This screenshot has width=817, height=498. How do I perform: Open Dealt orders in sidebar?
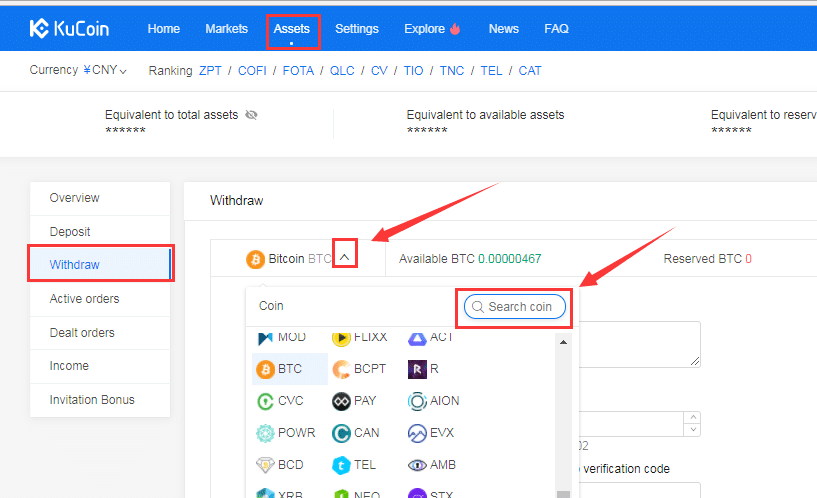click(100, 333)
